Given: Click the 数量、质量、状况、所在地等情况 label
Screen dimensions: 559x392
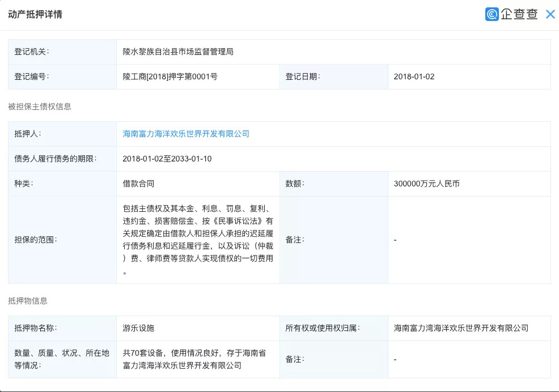Looking at the screenshot, I should coord(62,359).
